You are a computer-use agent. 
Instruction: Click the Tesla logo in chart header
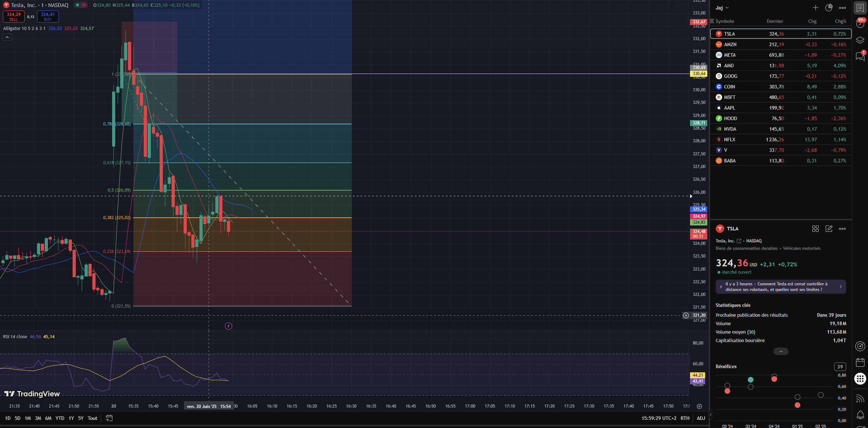click(x=6, y=5)
